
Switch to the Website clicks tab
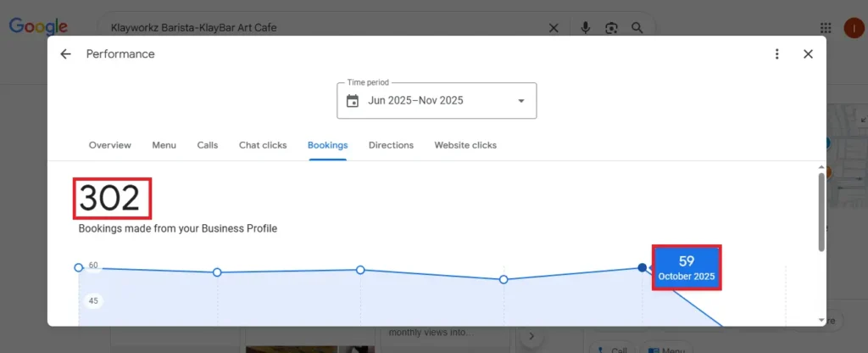465,145
